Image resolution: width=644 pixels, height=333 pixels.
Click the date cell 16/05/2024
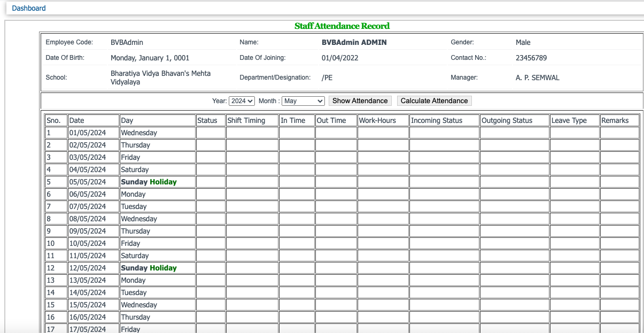[94, 317]
